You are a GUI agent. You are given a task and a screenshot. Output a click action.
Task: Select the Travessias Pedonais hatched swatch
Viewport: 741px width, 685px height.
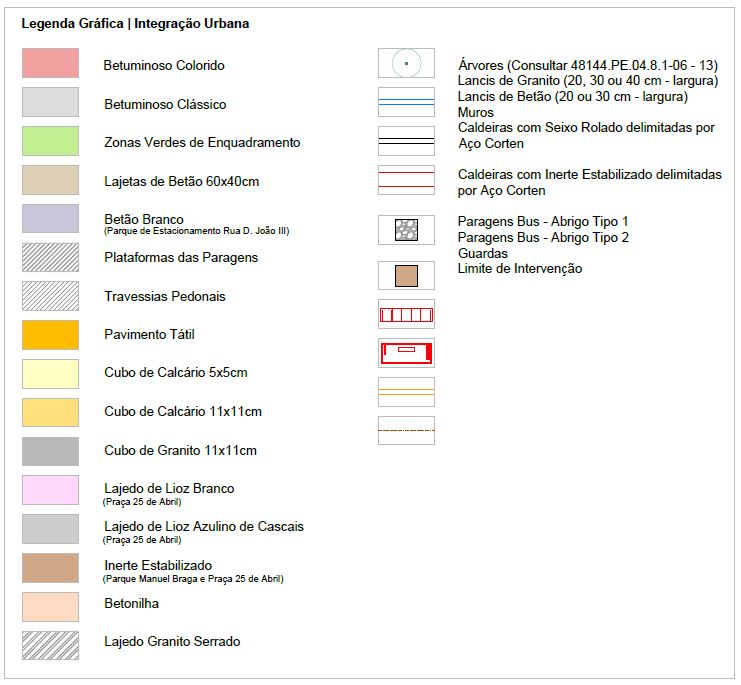click(50, 296)
